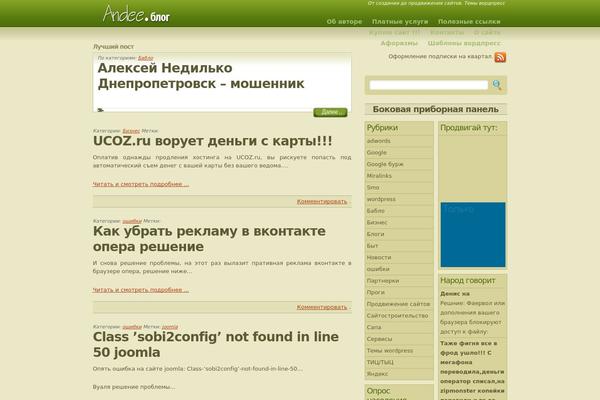Click the joomla tag link

pos(170,327)
